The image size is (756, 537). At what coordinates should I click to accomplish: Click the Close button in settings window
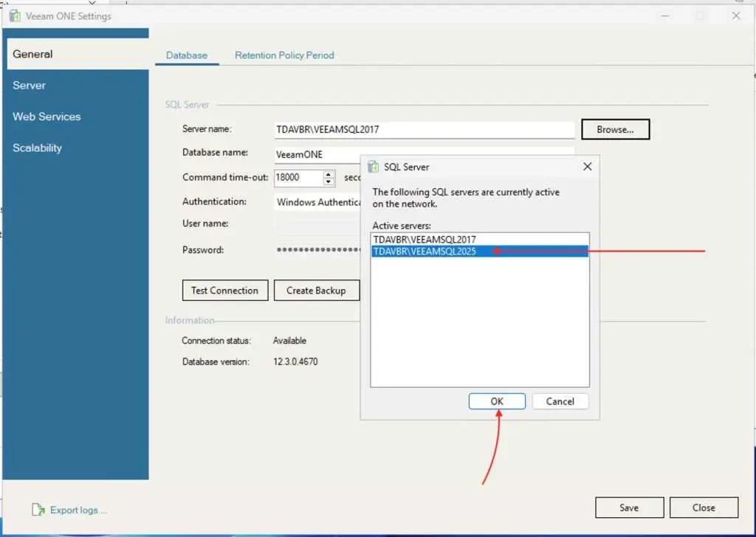(704, 507)
